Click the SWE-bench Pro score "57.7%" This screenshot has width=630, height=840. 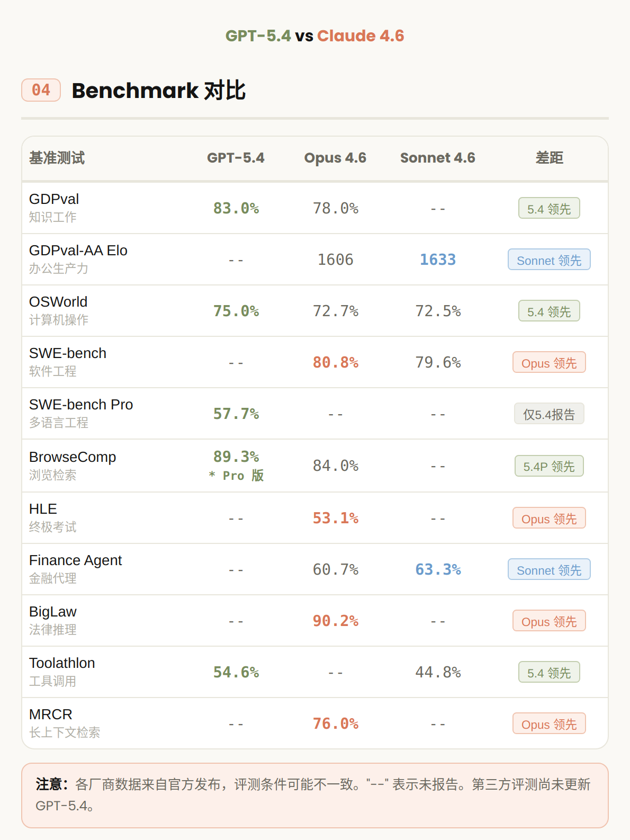pos(236,414)
